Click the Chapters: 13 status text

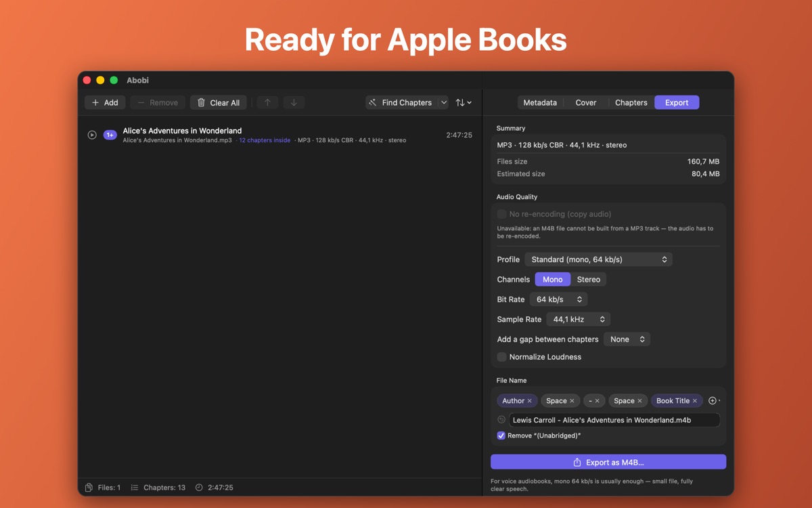(164, 488)
